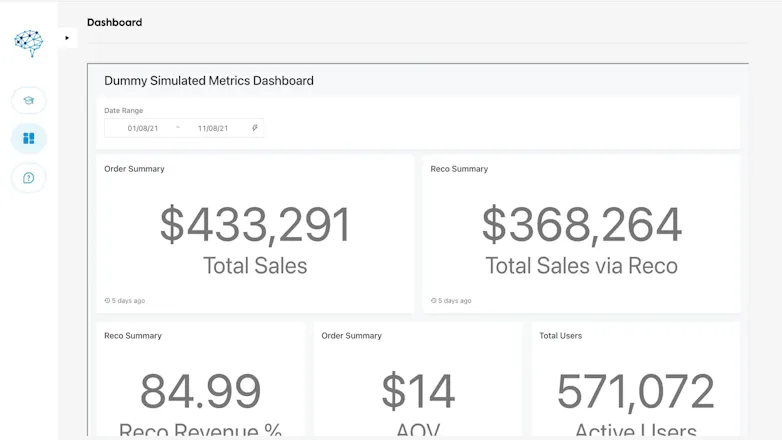Image resolution: width=782 pixels, height=440 pixels.
Task: Open the $14 AOV card
Action: (x=418, y=380)
